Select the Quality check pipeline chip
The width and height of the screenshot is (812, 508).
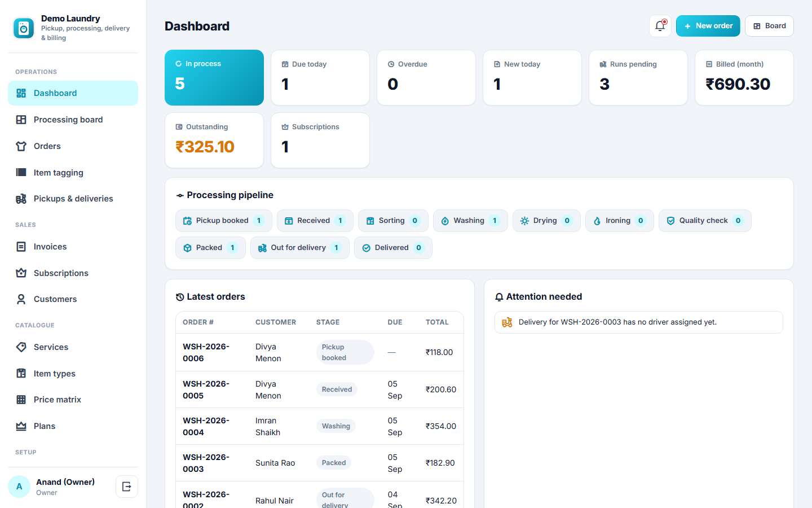(705, 221)
